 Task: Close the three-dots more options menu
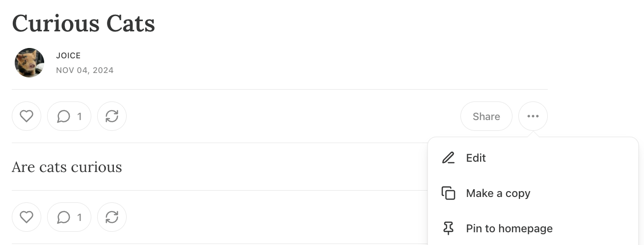tap(533, 116)
